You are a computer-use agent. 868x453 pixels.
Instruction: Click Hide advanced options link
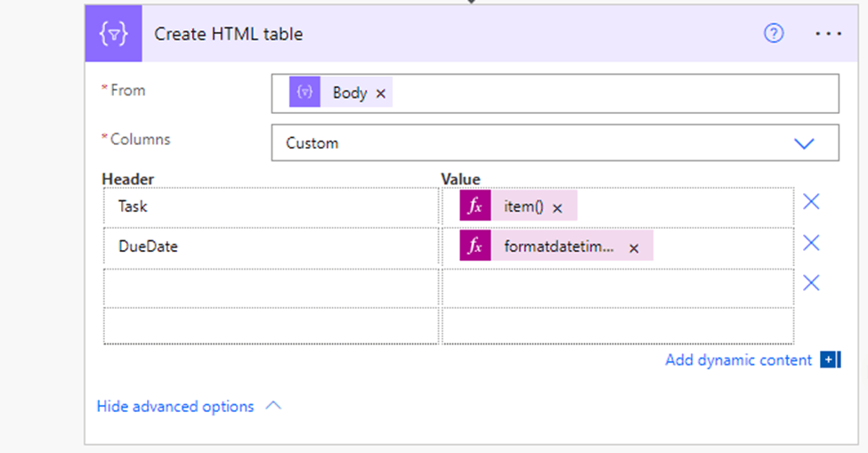pyautogui.click(x=175, y=407)
